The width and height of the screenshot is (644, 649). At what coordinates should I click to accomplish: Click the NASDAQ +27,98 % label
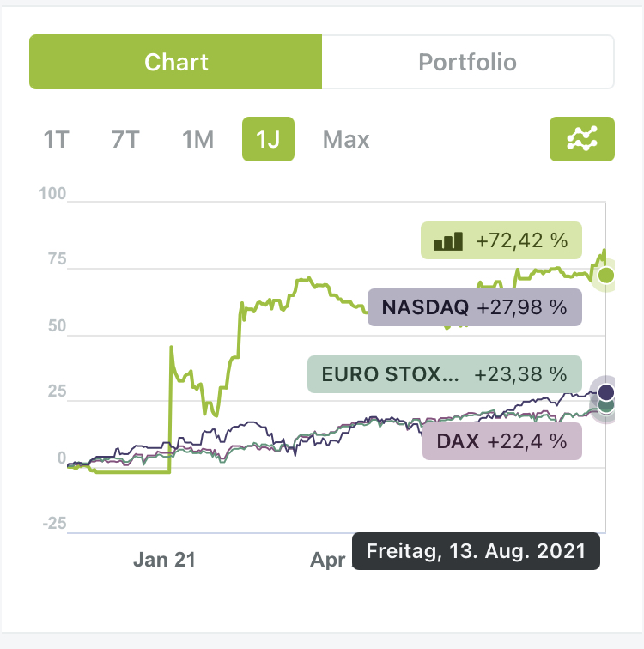pyautogui.click(x=475, y=307)
